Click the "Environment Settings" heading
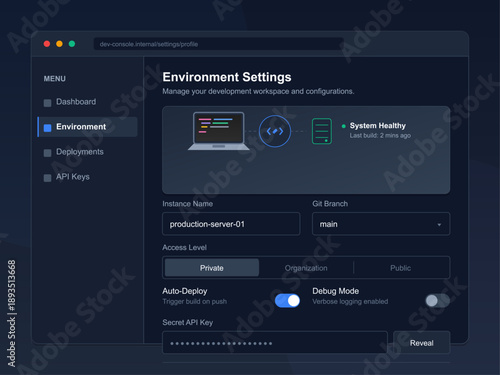Viewport: 500px width, 375px height. (227, 77)
